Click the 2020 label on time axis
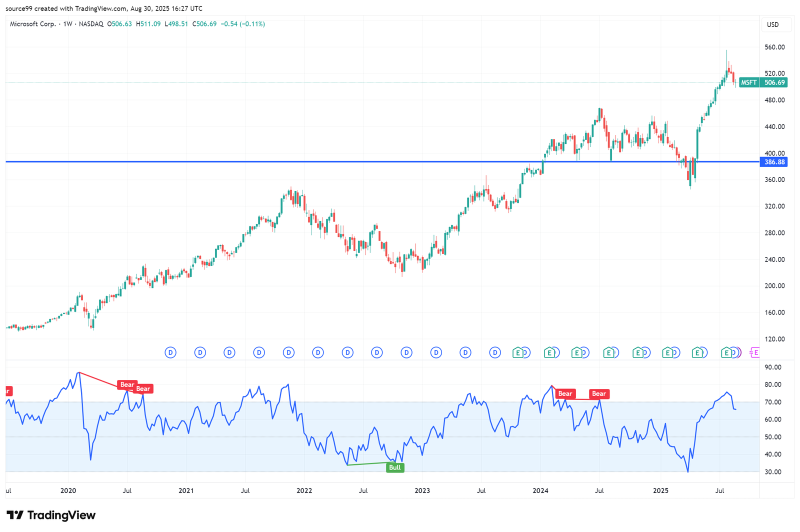The image size is (800, 532). 68,490
